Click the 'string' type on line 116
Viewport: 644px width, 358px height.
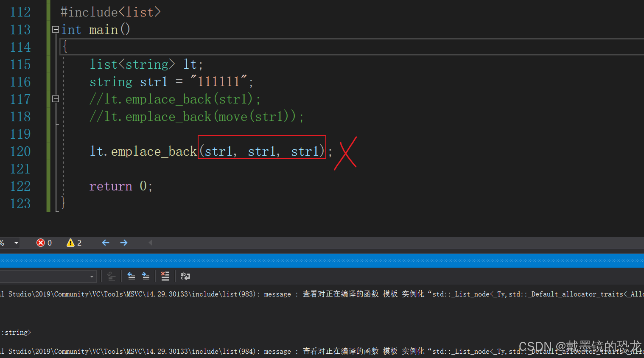(111, 82)
